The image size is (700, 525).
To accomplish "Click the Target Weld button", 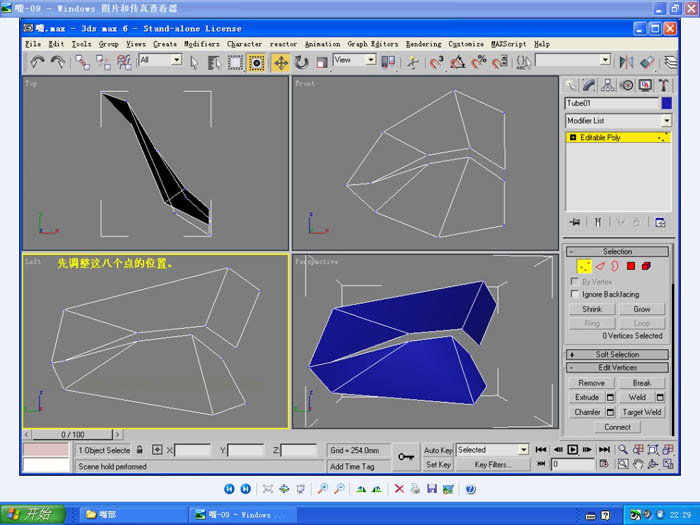I will point(641,412).
